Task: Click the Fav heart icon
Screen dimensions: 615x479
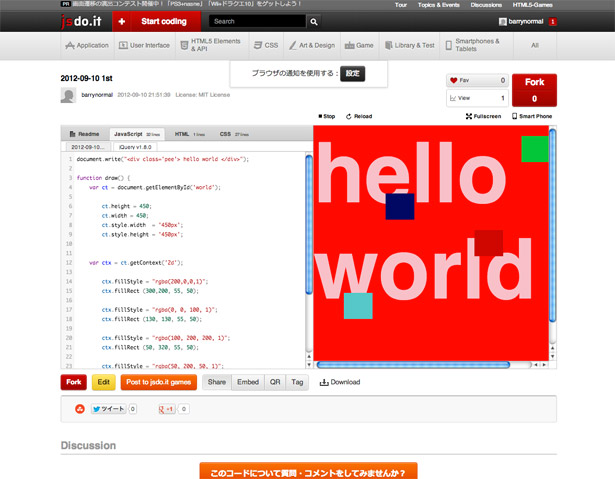Action: 454,80
